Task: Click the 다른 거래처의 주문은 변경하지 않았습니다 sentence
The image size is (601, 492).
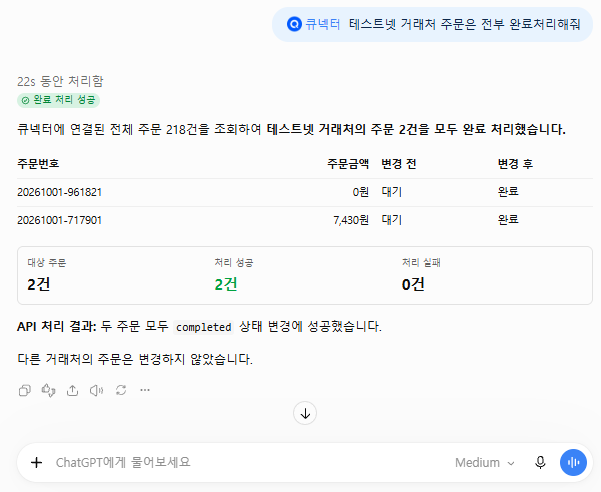Action: tap(135, 359)
